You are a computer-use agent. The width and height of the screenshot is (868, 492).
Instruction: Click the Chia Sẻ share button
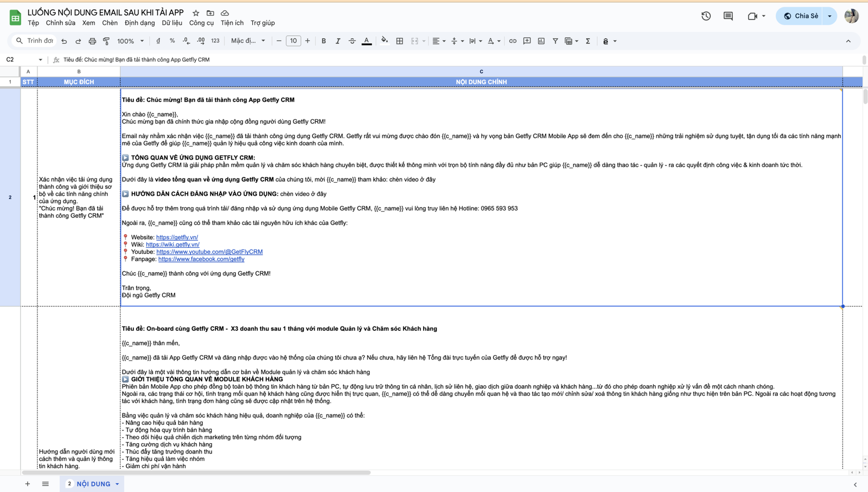pyautogui.click(x=801, y=16)
